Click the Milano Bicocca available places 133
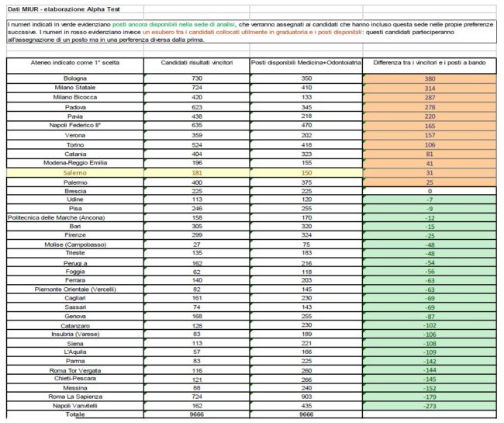Viewport: 504px width, 423px height. coord(306,97)
